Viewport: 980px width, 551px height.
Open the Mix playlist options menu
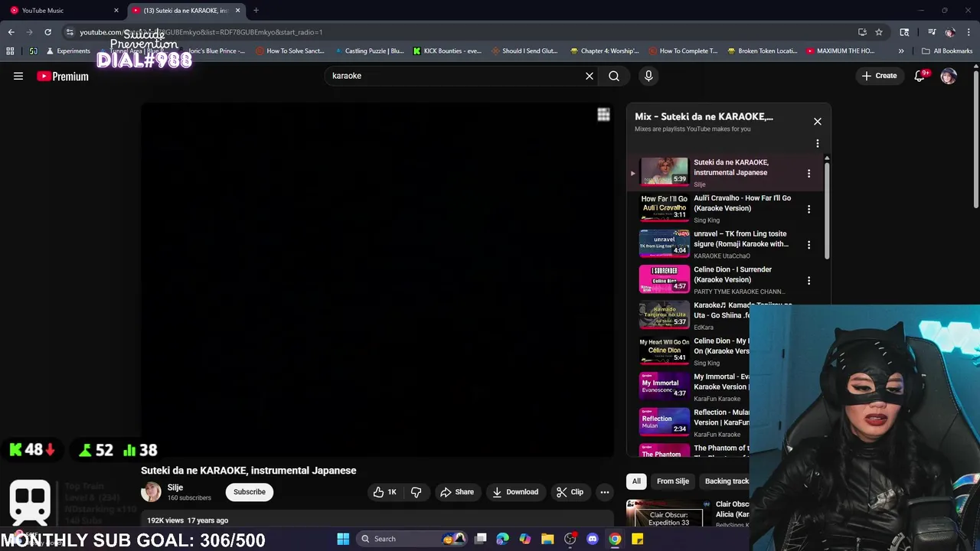pos(818,143)
